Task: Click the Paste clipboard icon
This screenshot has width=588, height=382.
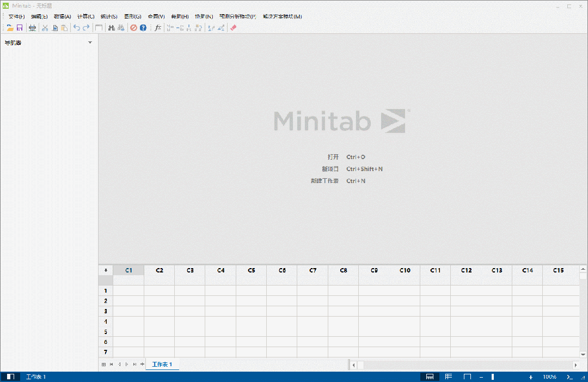Action: [64, 28]
